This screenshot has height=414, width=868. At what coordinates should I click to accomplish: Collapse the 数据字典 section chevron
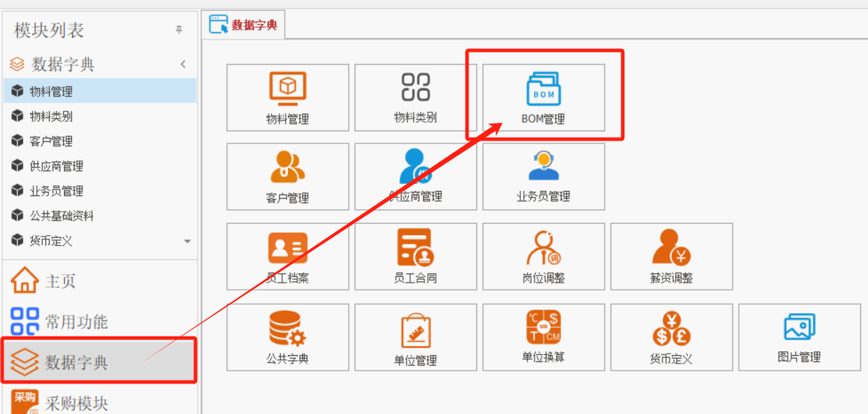coord(183,64)
